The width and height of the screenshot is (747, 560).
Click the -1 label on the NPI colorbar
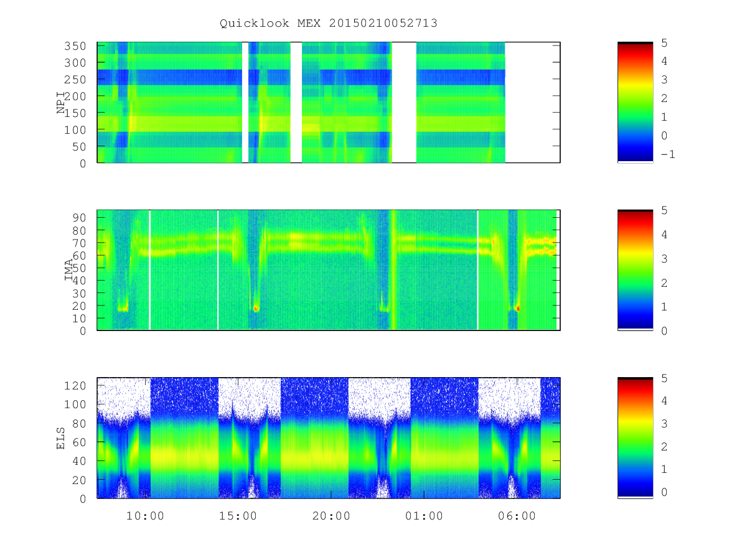[x=667, y=154]
